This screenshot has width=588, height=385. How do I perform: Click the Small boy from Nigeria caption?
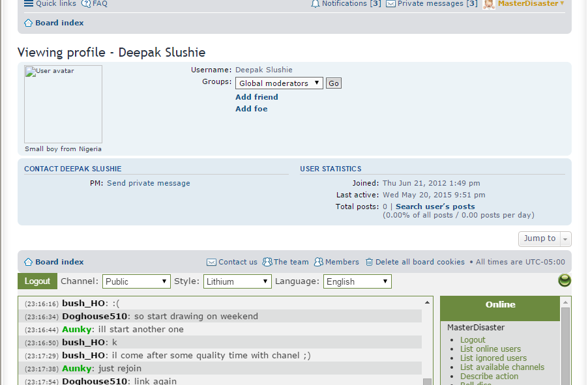tap(63, 149)
